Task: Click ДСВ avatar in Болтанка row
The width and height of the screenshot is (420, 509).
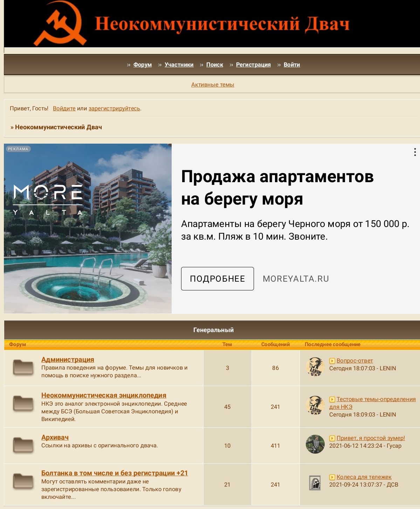Action: click(315, 483)
